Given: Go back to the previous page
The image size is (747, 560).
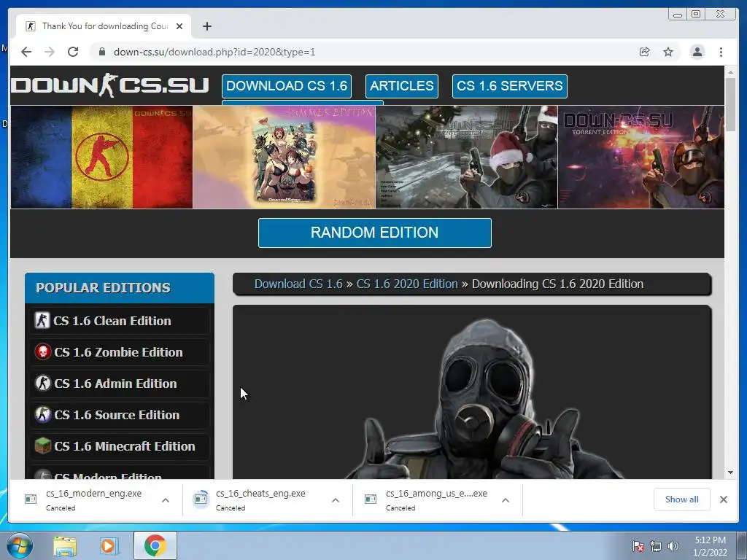Looking at the screenshot, I should pyautogui.click(x=26, y=52).
